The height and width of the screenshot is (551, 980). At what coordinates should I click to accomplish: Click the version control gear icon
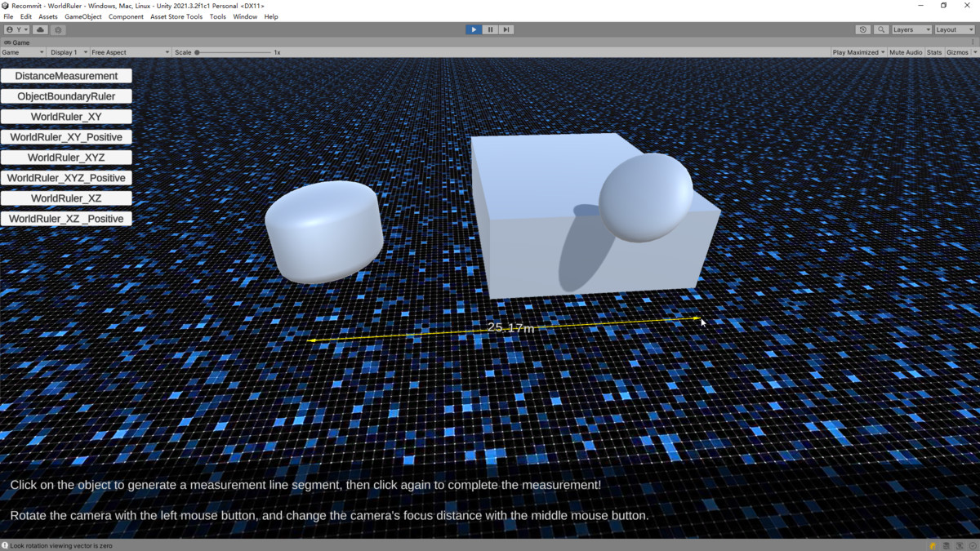pos(58,30)
